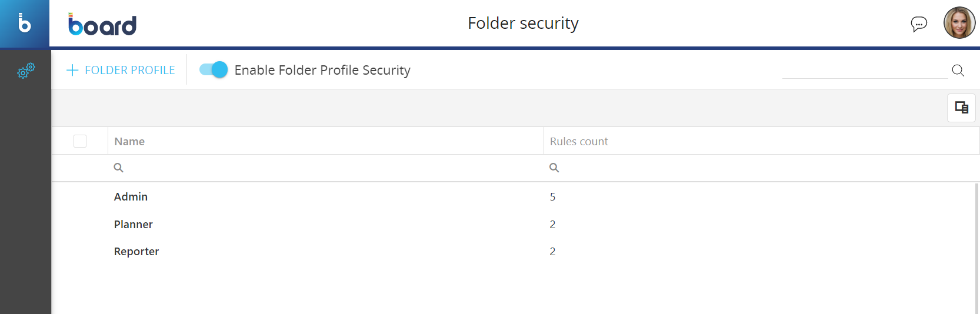Sort by the Rules count column header
This screenshot has height=314, width=980.
click(x=579, y=141)
